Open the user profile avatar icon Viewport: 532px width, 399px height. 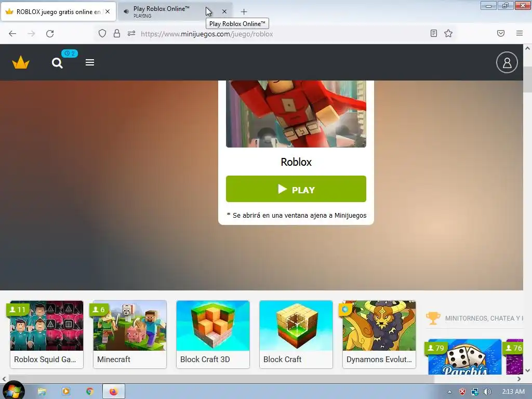click(507, 62)
